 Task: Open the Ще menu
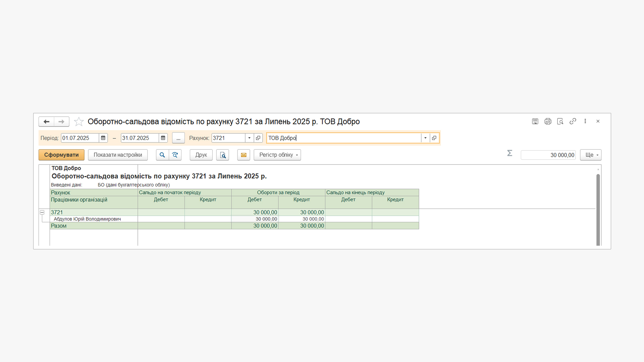point(591,155)
